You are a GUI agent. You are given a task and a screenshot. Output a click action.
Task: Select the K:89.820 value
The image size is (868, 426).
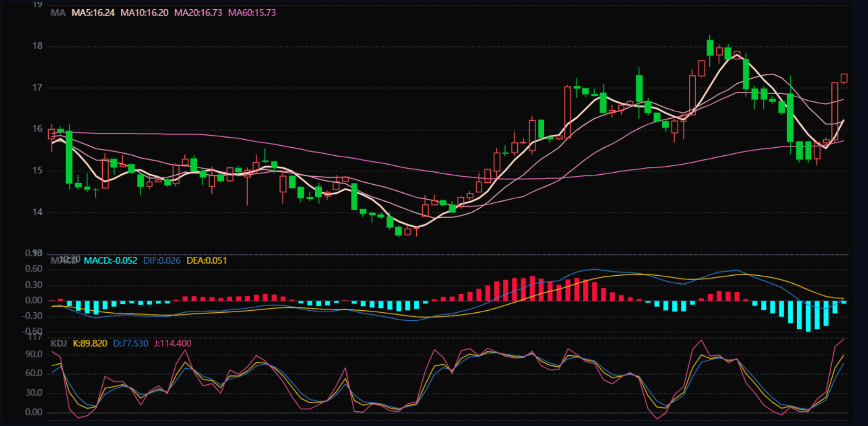coord(90,343)
